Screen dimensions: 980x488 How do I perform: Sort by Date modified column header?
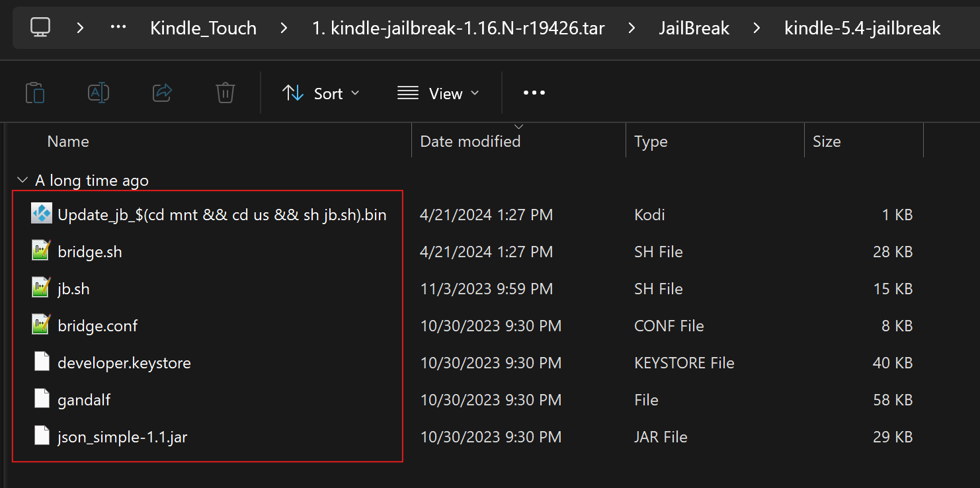[470, 141]
